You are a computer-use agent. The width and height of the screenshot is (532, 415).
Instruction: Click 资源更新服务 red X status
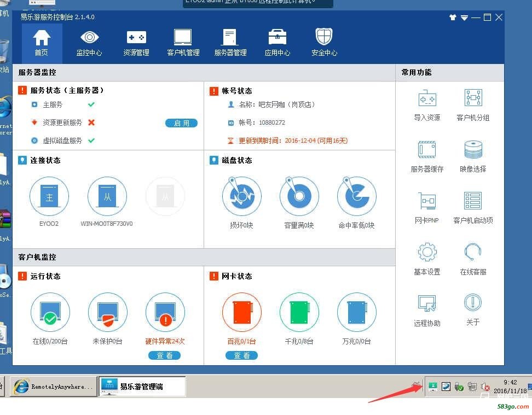point(91,122)
